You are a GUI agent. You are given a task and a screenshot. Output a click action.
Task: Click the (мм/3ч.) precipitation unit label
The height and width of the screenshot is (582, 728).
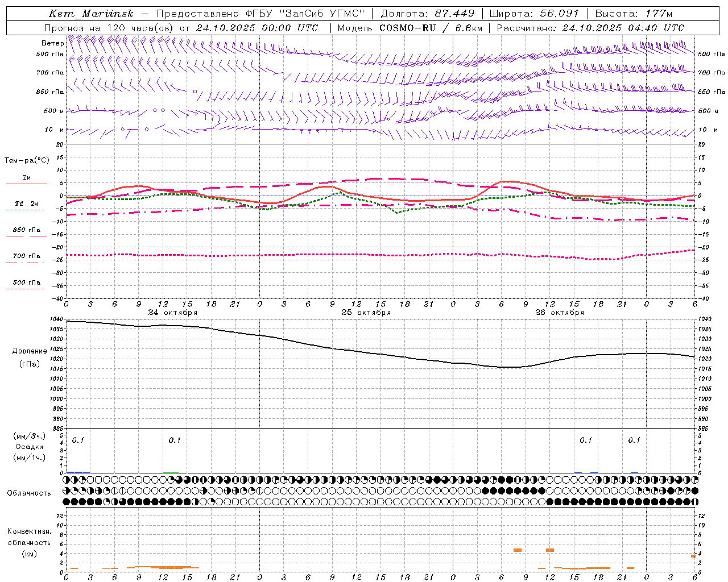pos(29,436)
